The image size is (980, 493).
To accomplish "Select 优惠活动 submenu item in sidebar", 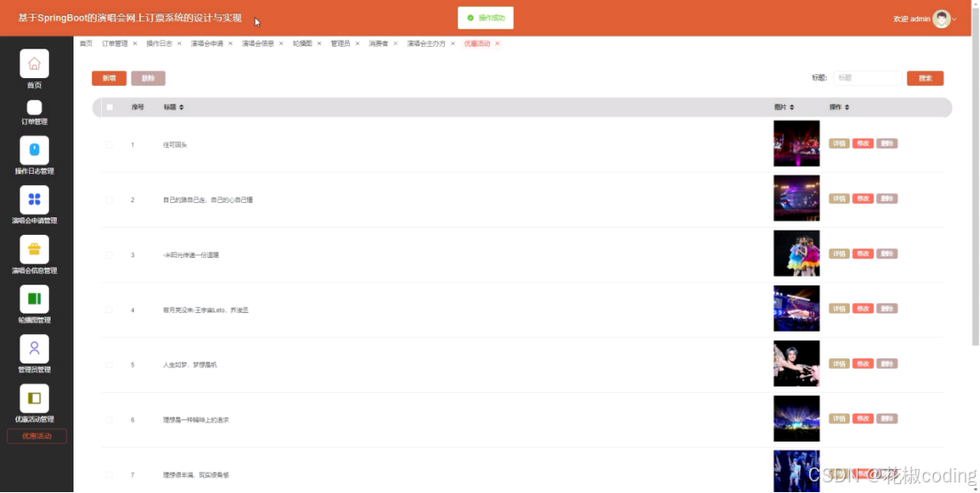I will [37, 436].
